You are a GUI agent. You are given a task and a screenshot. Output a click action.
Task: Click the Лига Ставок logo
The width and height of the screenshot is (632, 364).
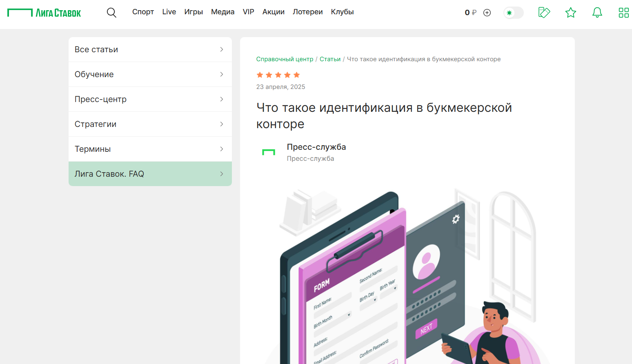click(x=44, y=13)
